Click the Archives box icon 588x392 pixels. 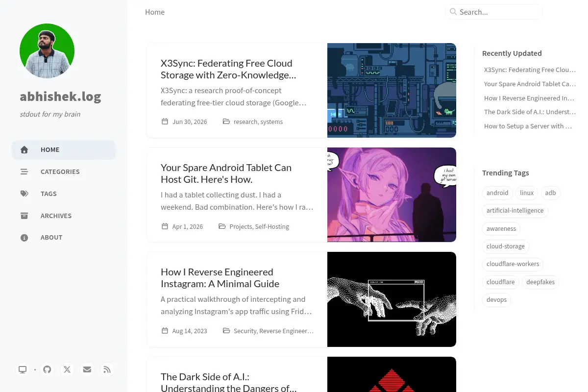[x=24, y=216]
